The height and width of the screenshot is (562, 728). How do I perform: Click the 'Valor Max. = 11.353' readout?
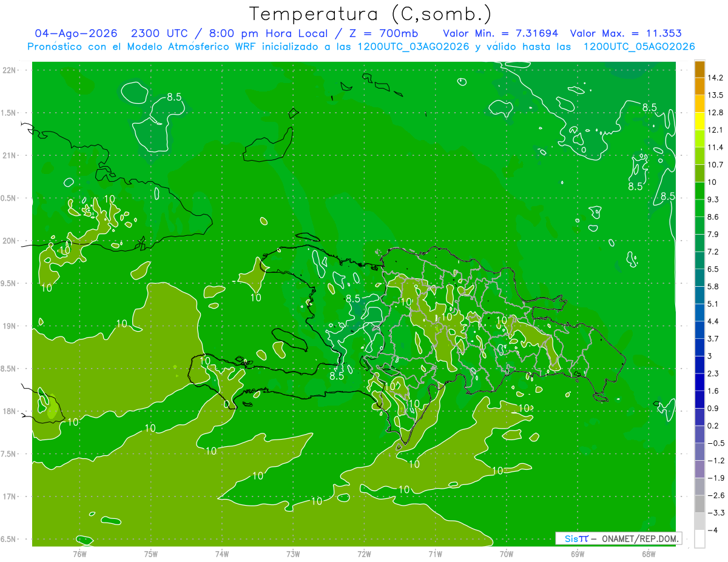[625, 33]
